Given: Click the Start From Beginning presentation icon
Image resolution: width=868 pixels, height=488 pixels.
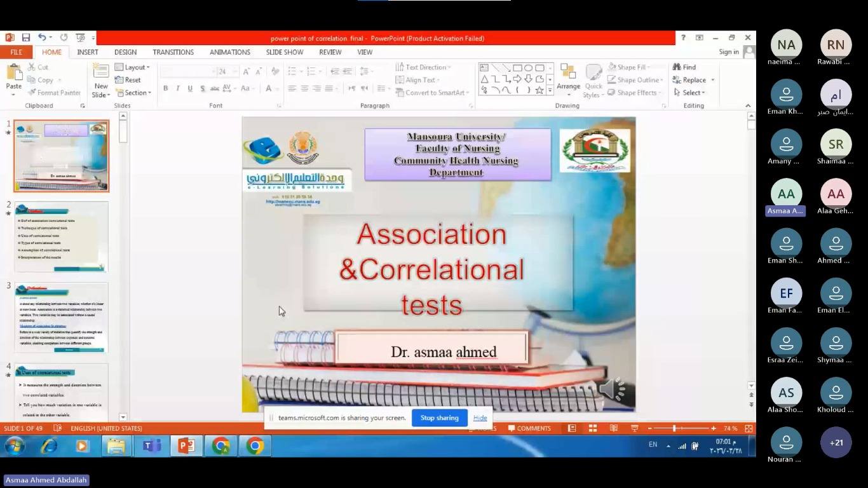Looking at the screenshot, I should click(80, 38).
